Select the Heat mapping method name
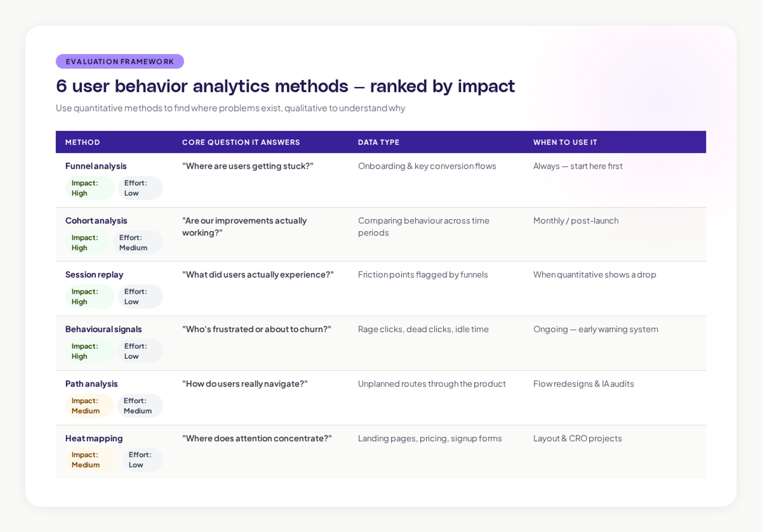 click(94, 439)
